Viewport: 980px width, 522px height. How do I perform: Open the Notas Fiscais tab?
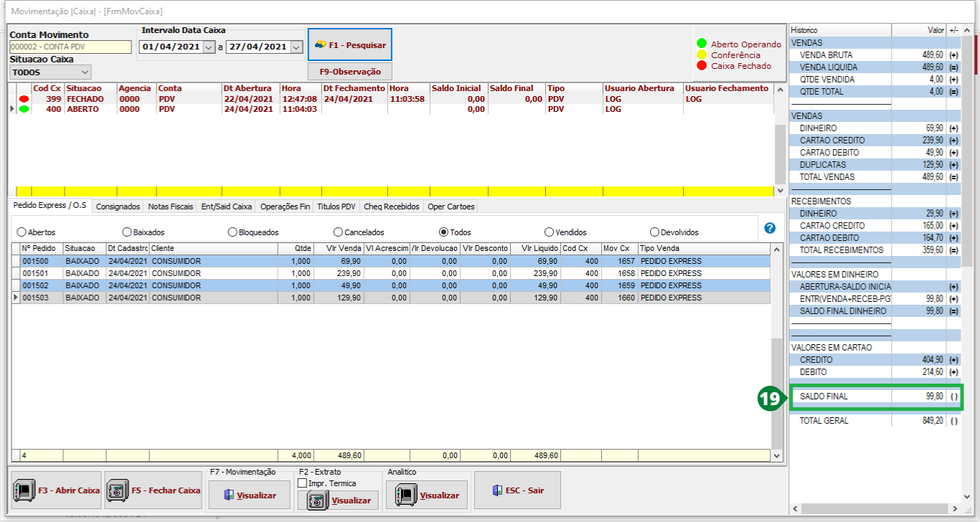171,207
